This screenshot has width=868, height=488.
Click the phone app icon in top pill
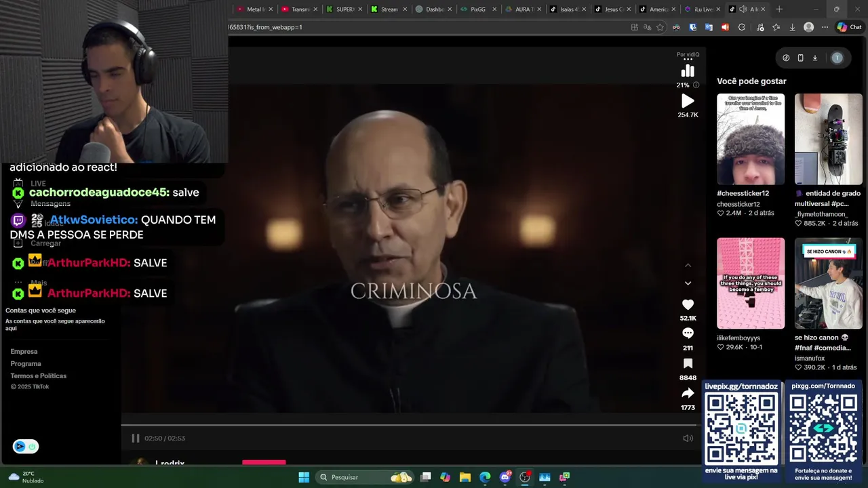(x=800, y=58)
